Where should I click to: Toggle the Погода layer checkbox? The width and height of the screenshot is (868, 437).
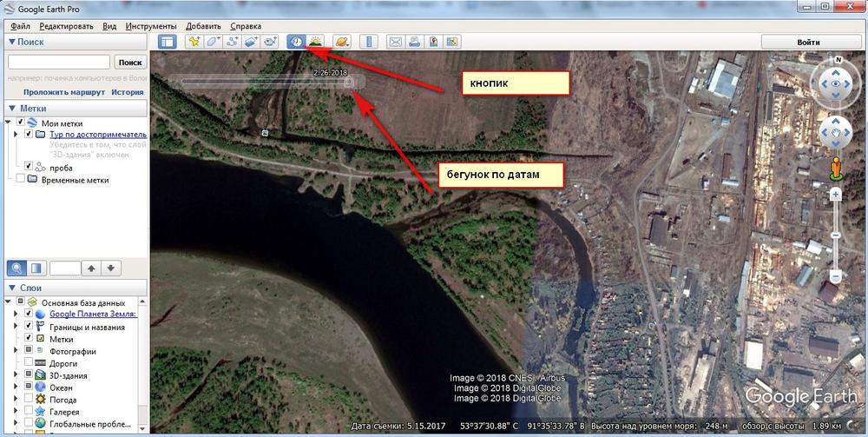click(29, 400)
